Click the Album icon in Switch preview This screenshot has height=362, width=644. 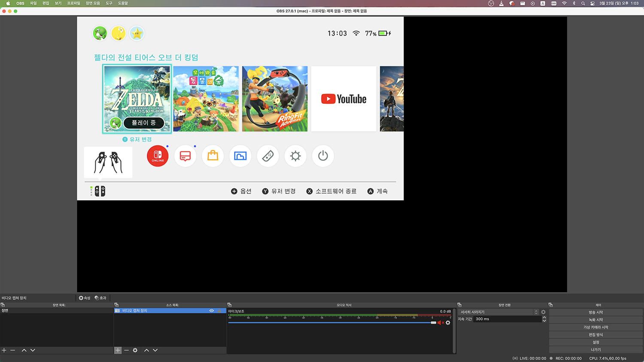240,156
